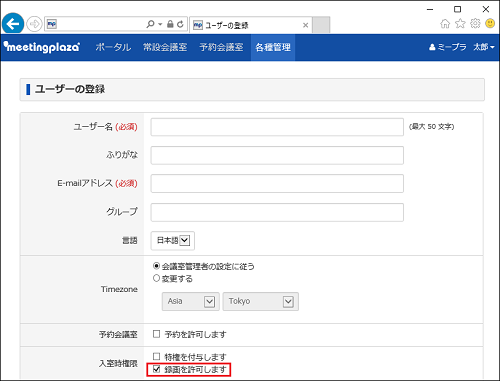This screenshot has height=381, width=500.
Task: Open the 各種管理 menu item
Action: click(273, 47)
